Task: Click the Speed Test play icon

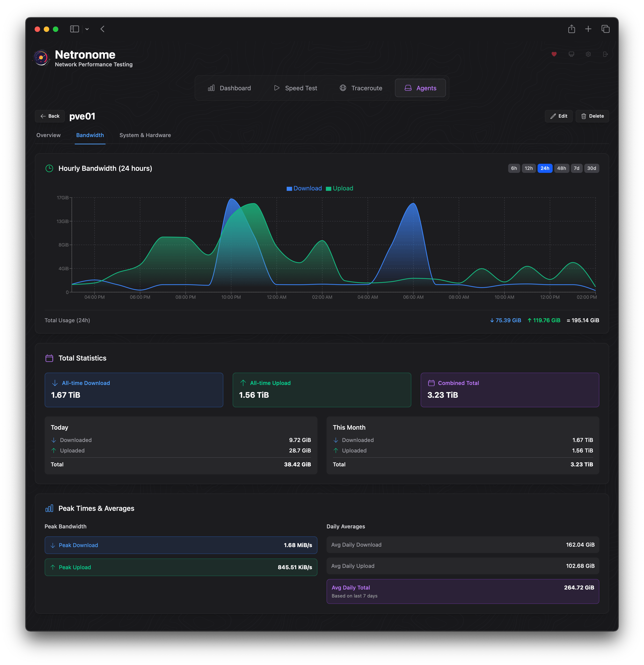Action: click(277, 88)
